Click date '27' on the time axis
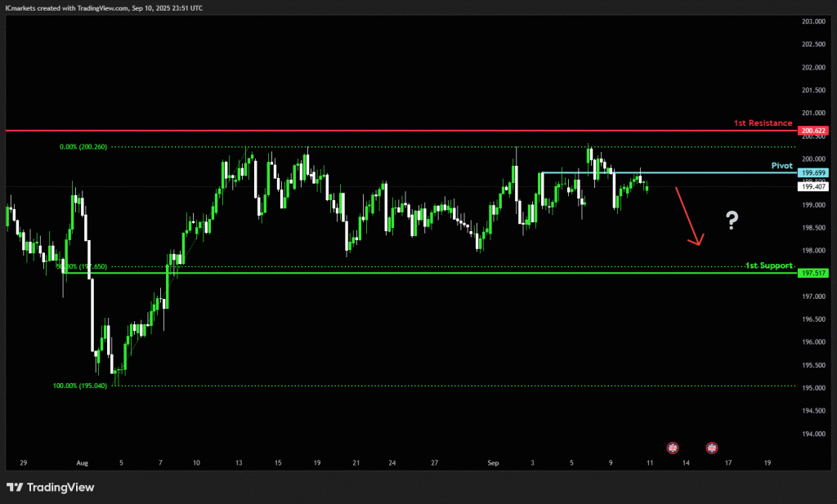This screenshot has height=504, width=837. tap(435, 463)
